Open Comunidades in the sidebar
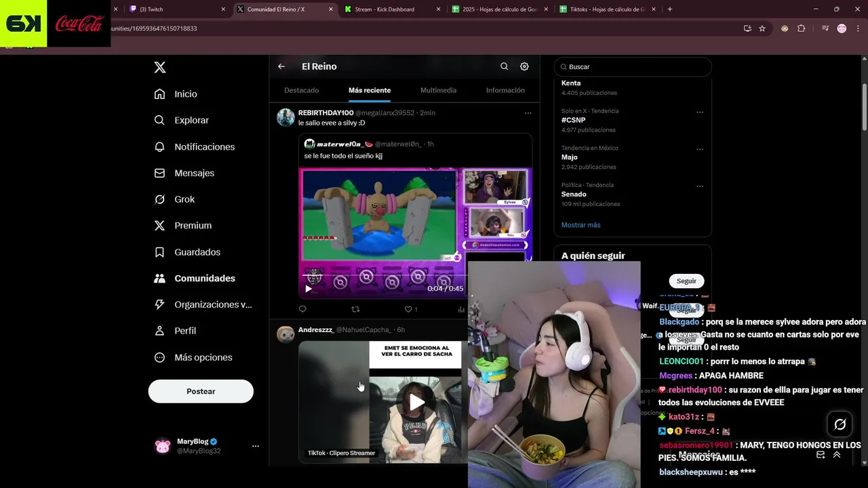Screen dimensions: 868x488 (195, 279)
